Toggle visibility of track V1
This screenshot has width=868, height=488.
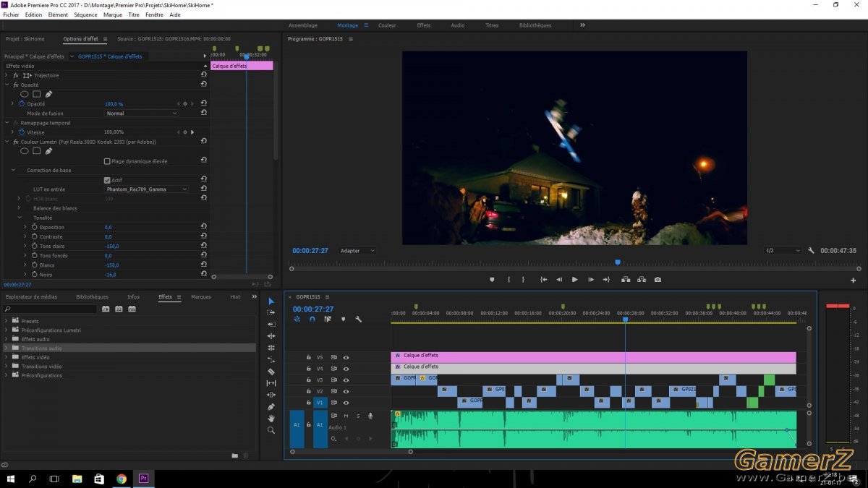(x=346, y=403)
